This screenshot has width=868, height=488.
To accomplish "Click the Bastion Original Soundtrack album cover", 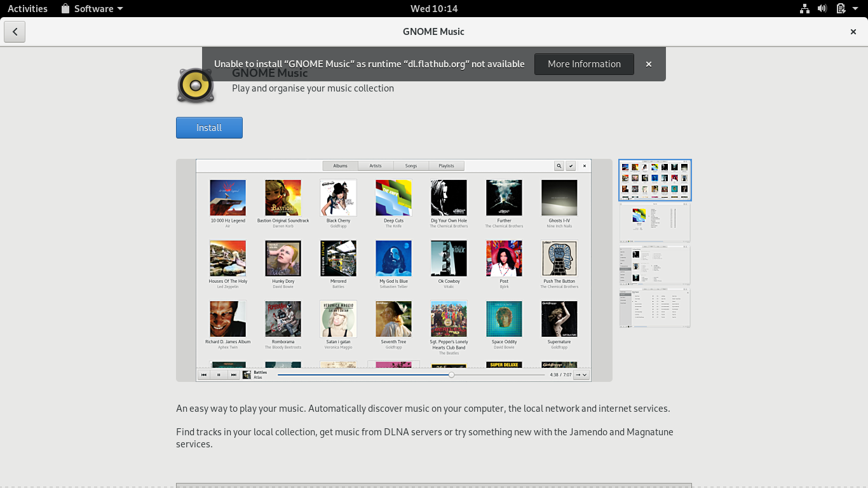I will coord(283,198).
